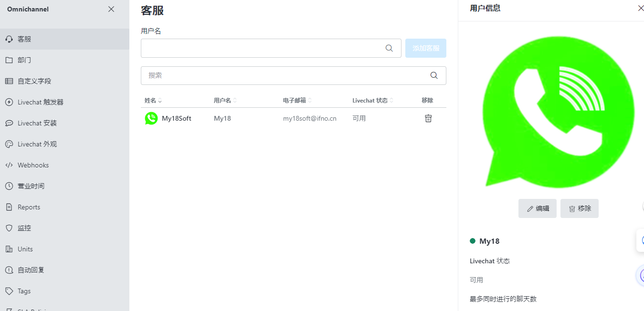
Task: Click the chat bubble icon for Livechat 安装
Action: pyautogui.click(x=9, y=123)
